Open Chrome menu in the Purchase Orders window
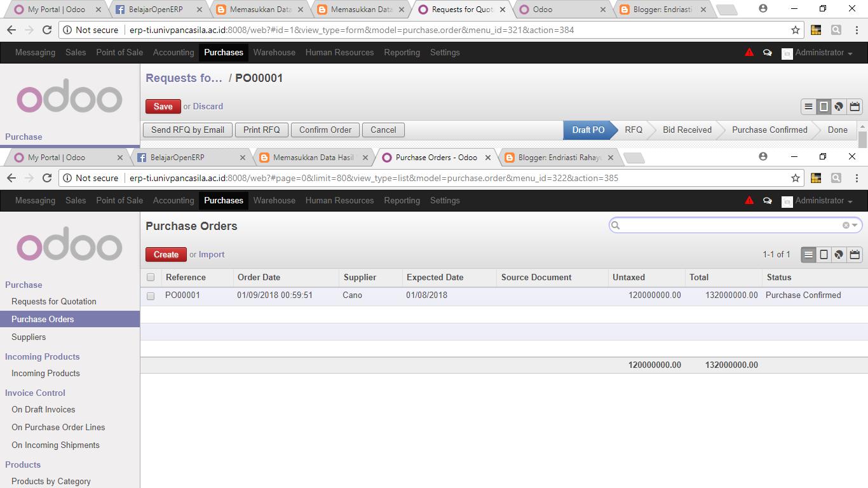 pyautogui.click(x=856, y=178)
